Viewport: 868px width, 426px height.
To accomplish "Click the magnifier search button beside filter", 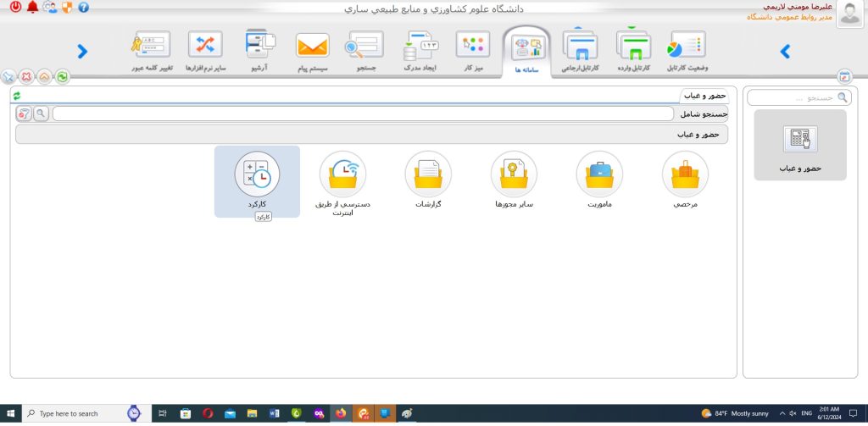I will tap(40, 113).
